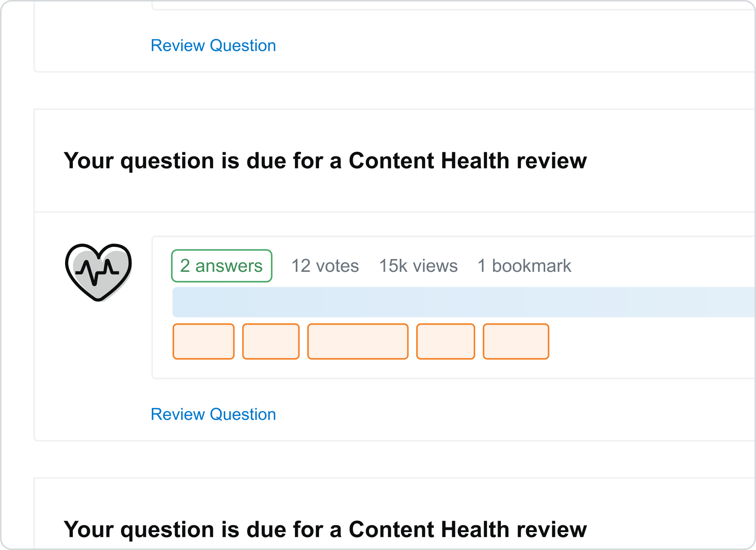Viewport: 756px width, 550px height.
Task: Open Review Question below the stats card
Action: tap(213, 414)
